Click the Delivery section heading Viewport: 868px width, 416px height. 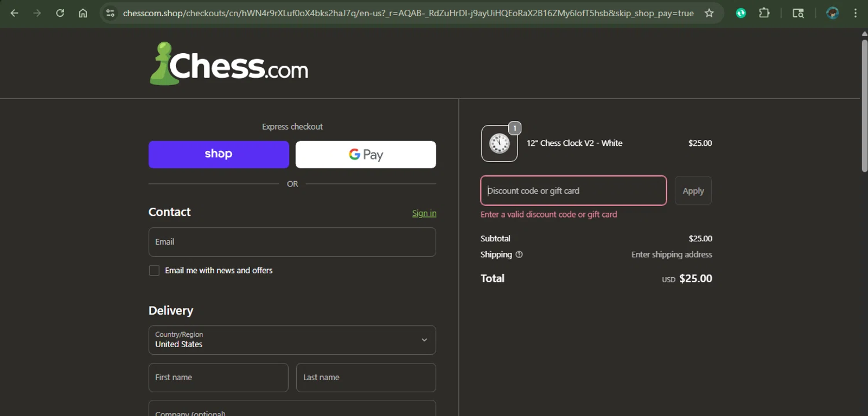pos(171,311)
